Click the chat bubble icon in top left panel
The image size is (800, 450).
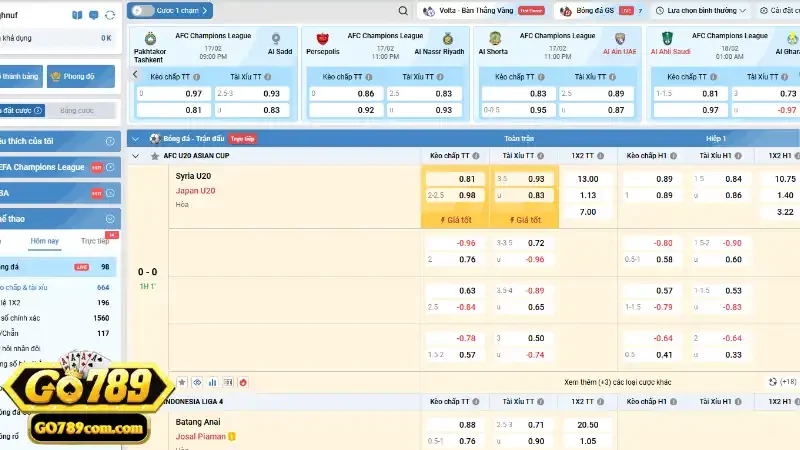click(94, 15)
